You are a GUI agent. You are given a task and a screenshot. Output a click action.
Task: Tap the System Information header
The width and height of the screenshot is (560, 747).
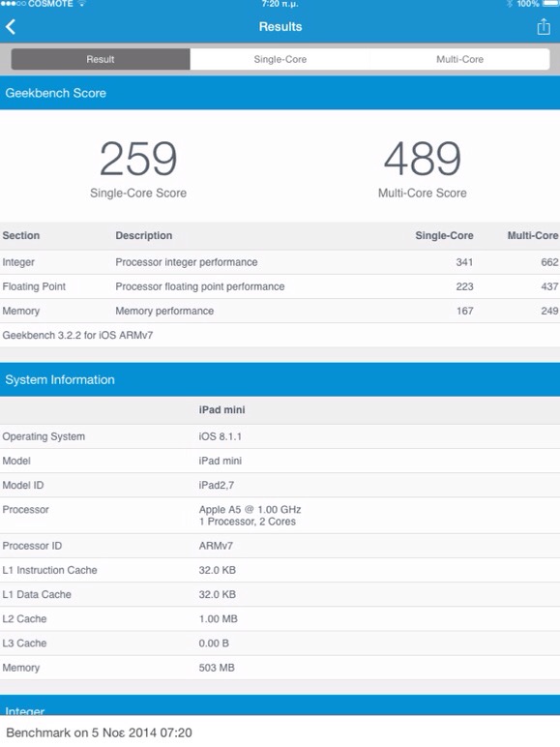tap(280, 379)
